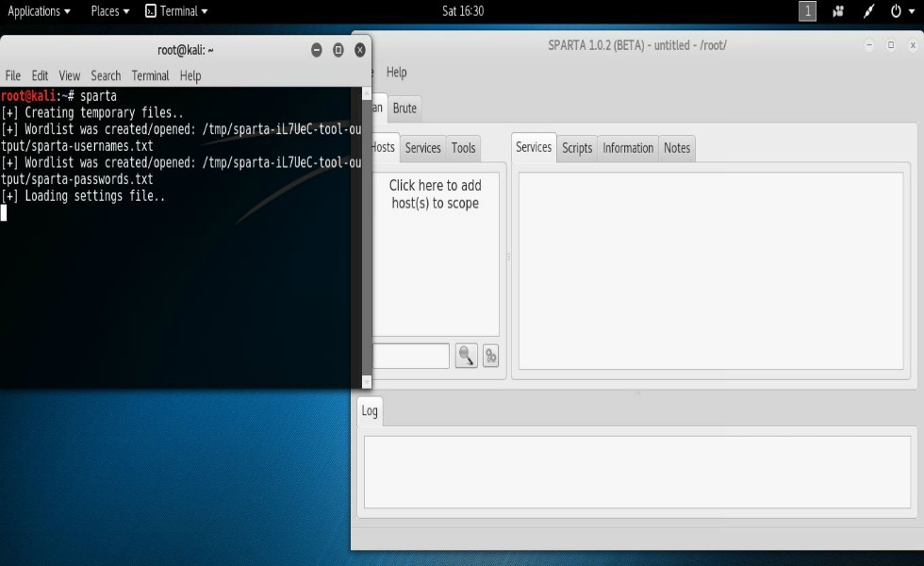
Task: Minimize the root@kali terminal window
Action: point(317,50)
